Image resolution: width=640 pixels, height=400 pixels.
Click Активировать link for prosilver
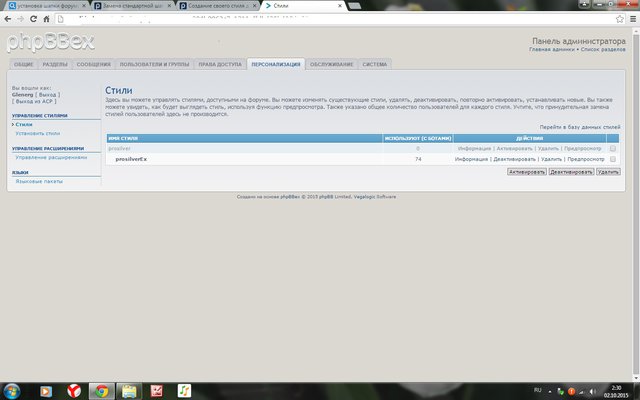514,149
